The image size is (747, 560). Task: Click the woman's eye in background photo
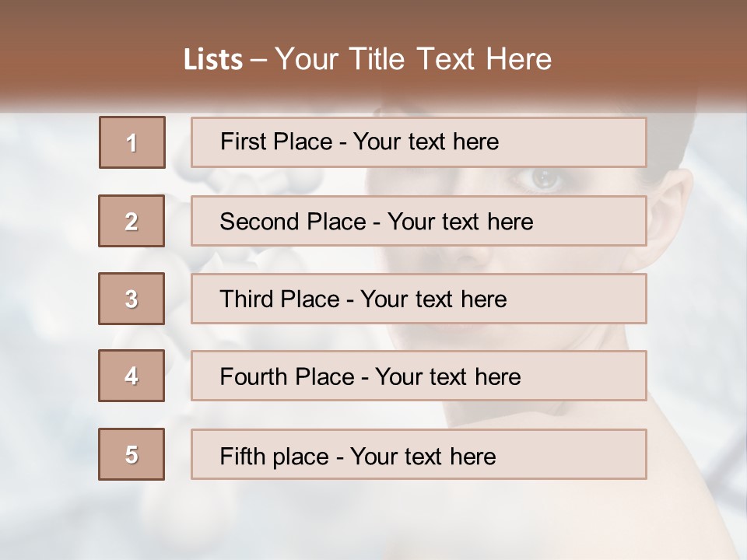[545, 180]
